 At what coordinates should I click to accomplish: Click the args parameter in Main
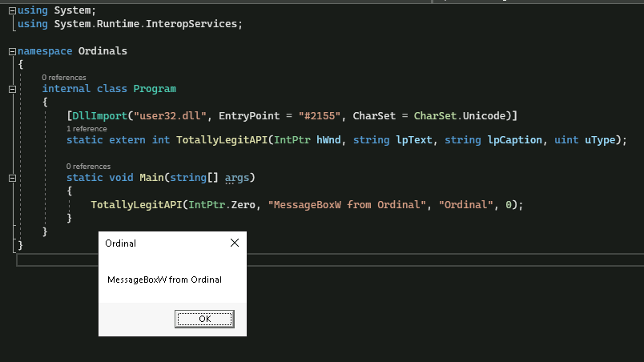point(235,178)
